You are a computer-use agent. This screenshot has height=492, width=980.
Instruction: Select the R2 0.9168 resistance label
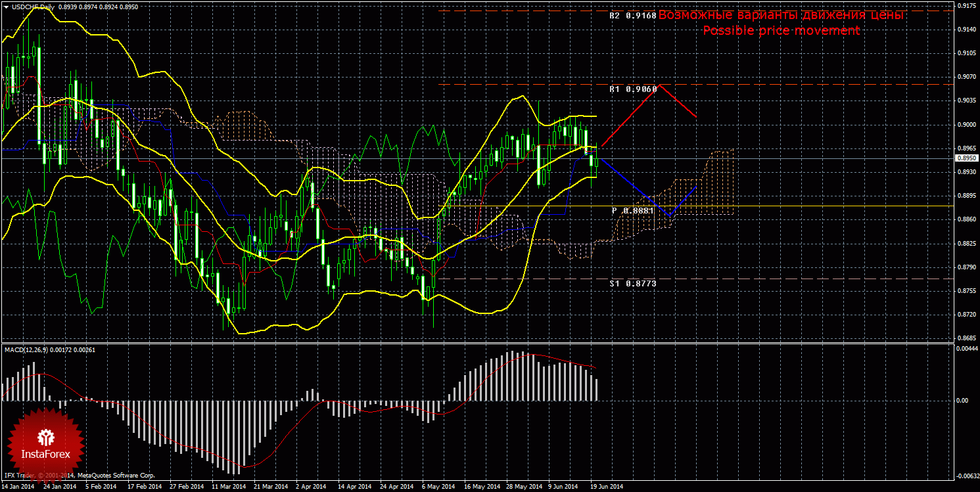(633, 15)
